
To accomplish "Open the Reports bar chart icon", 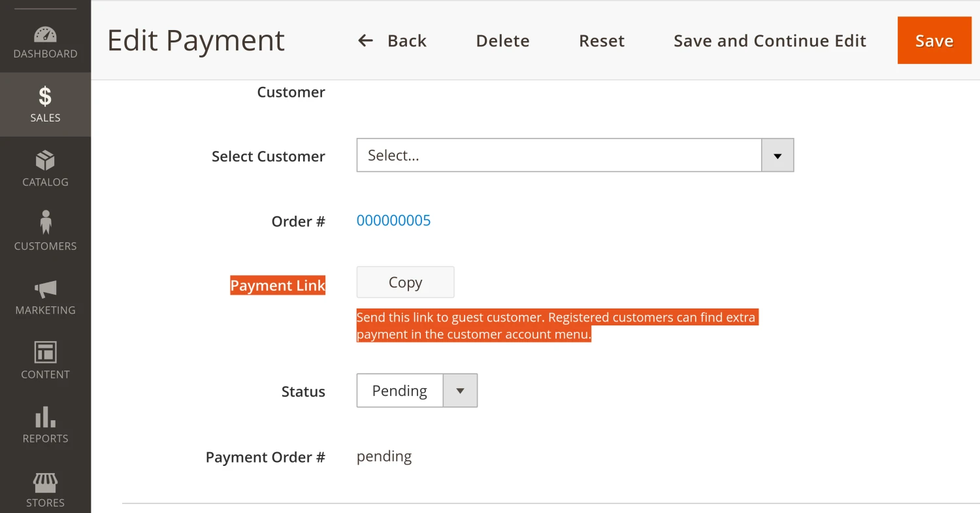I will coord(45,416).
